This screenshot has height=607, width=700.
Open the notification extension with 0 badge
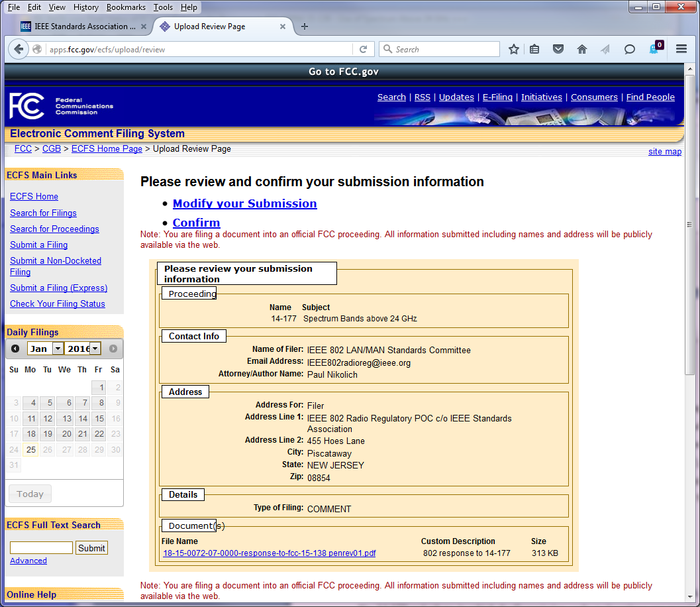(656, 48)
